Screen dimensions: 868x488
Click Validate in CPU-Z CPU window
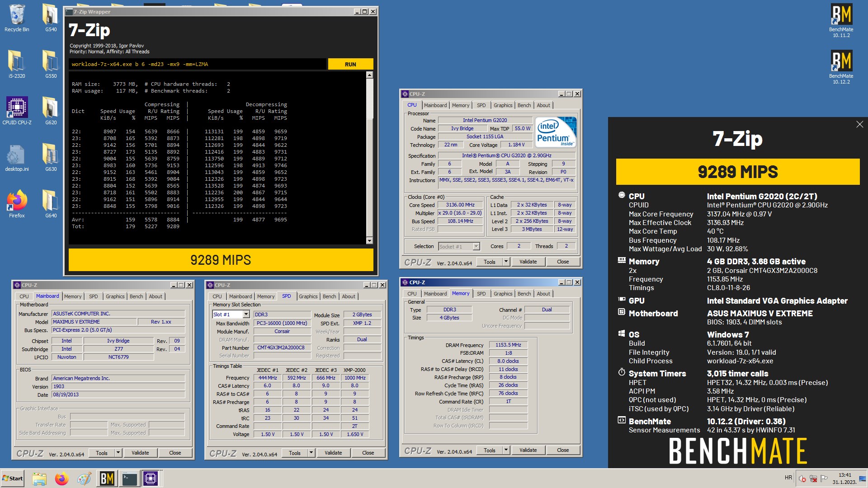[x=528, y=262]
